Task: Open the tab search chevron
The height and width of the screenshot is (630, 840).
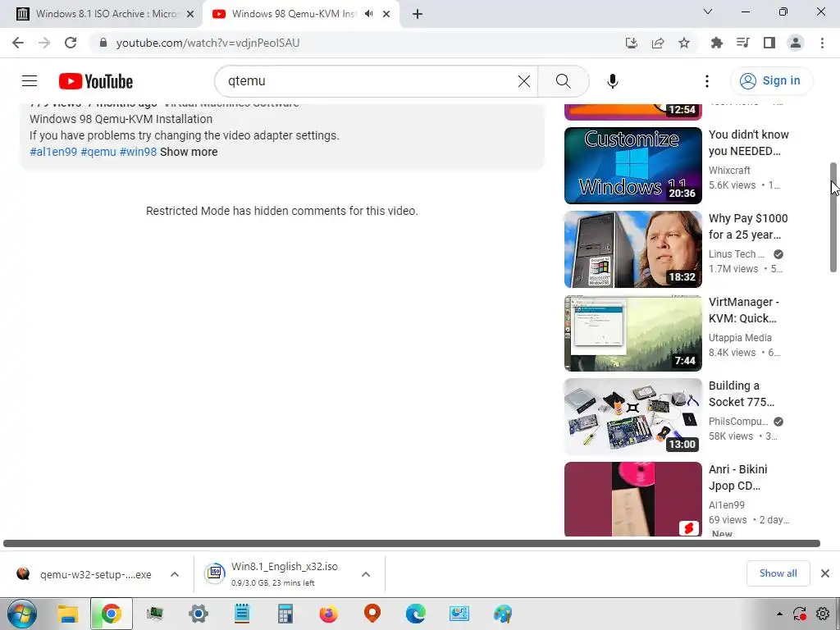Action: click(708, 11)
